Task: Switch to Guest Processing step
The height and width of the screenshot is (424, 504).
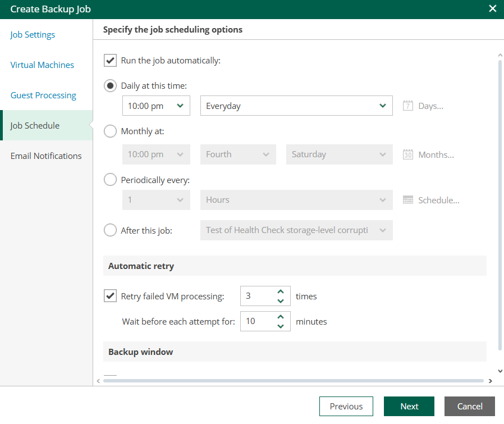Action: pyautogui.click(x=43, y=95)
